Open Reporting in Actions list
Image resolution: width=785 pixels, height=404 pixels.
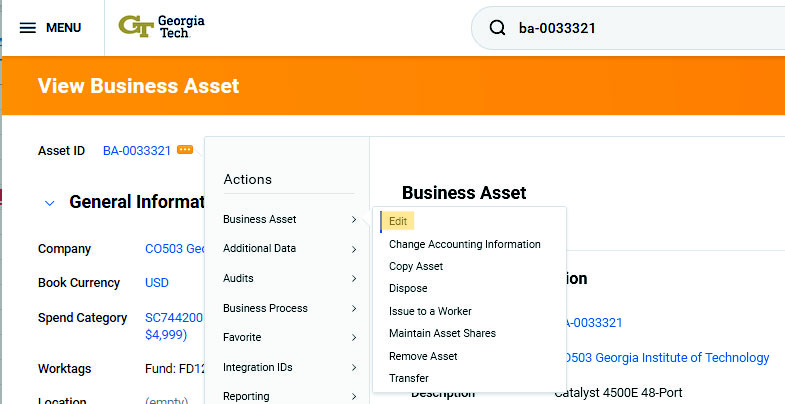pos(246,396)
